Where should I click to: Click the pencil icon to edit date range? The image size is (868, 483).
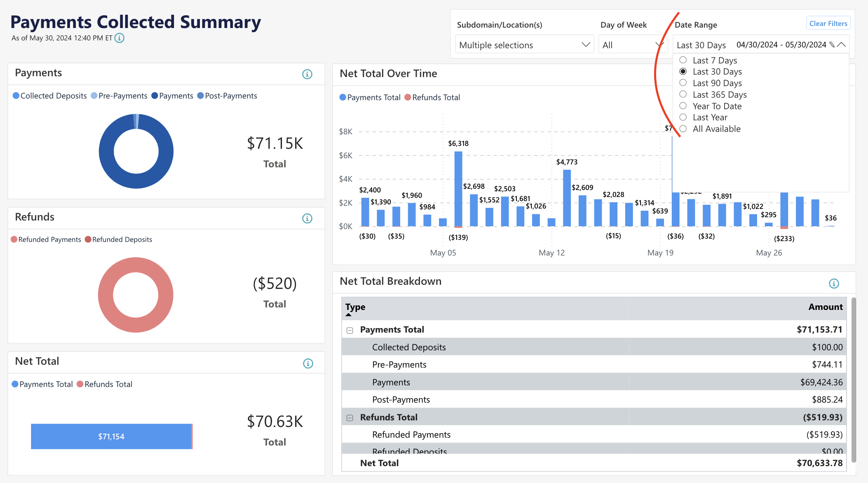tap(831, 45)
